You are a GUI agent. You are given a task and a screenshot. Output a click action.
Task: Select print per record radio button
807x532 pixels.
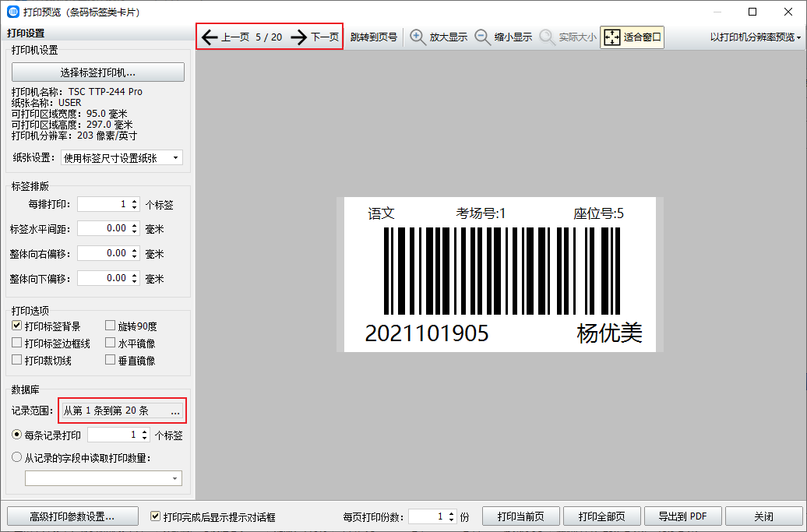pyautogui.click(x=17, y=435)
